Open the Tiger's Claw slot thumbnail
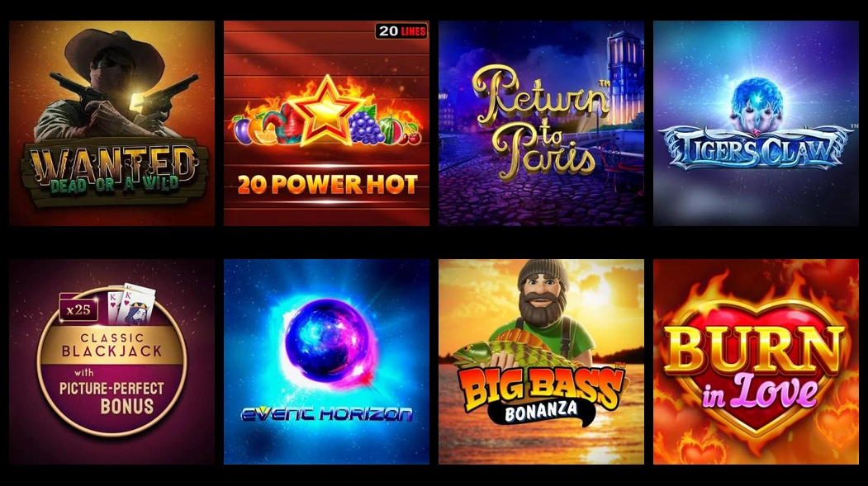This screenshot has width=868, height=486. click(757, 123)
